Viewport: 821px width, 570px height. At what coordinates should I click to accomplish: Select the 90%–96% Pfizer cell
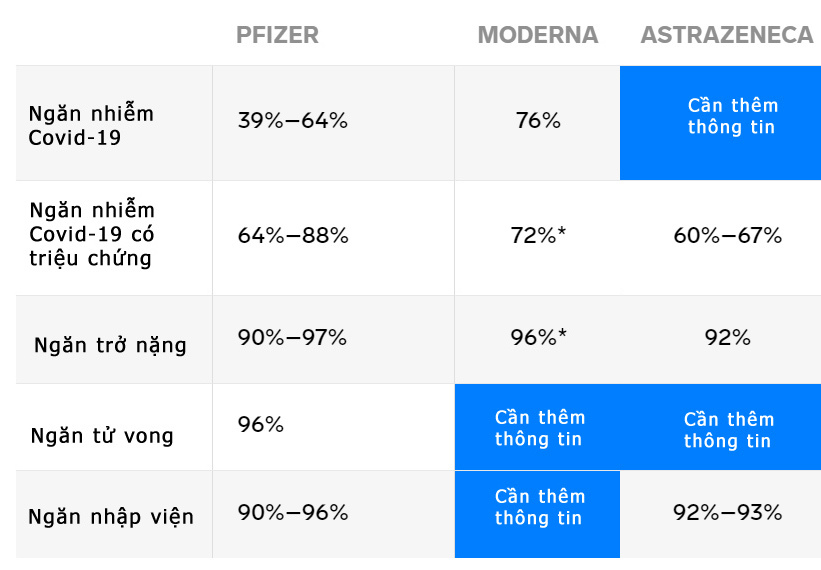(292, 513)
